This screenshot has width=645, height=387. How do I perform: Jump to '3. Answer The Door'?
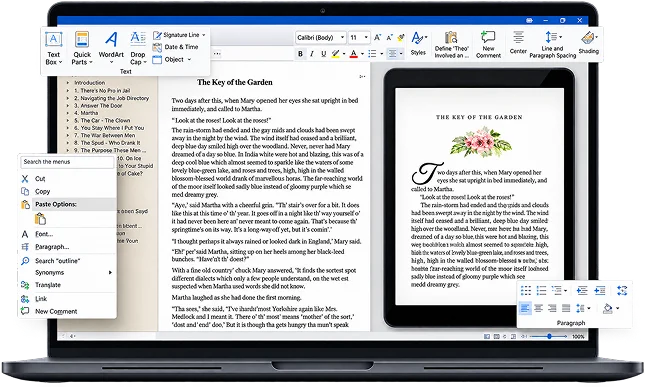pos(98,106)
